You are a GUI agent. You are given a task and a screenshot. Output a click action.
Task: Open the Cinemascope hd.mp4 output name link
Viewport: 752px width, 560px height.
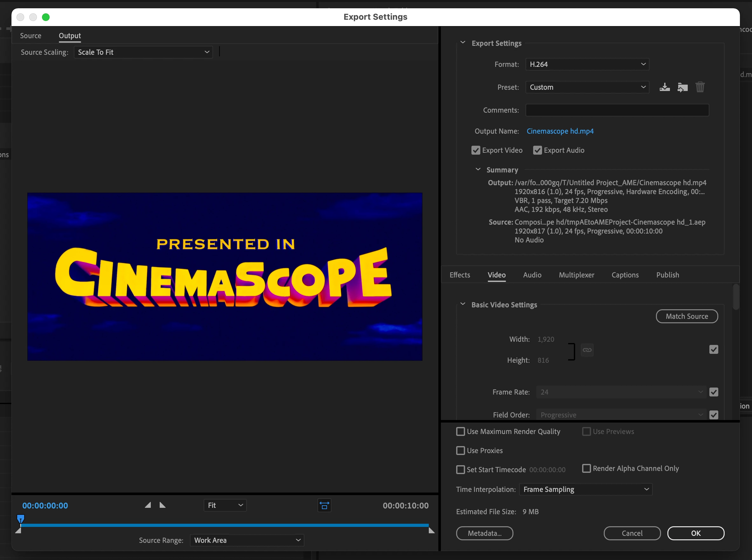point(560,131)
